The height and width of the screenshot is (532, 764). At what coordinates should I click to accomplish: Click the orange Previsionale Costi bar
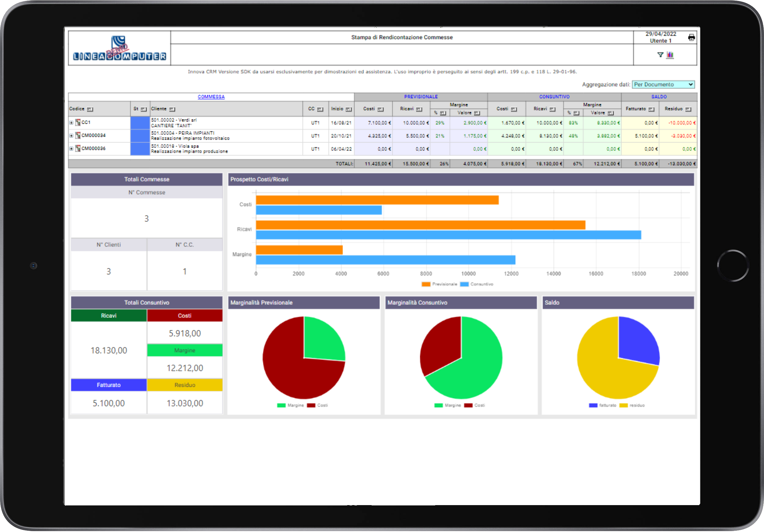(x=377, y=200)
